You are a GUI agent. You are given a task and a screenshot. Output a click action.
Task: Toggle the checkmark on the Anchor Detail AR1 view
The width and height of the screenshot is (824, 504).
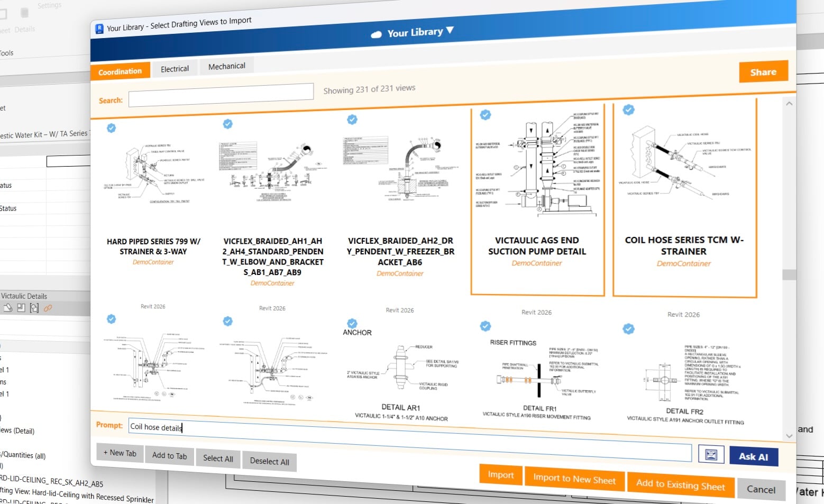point(352,324)
